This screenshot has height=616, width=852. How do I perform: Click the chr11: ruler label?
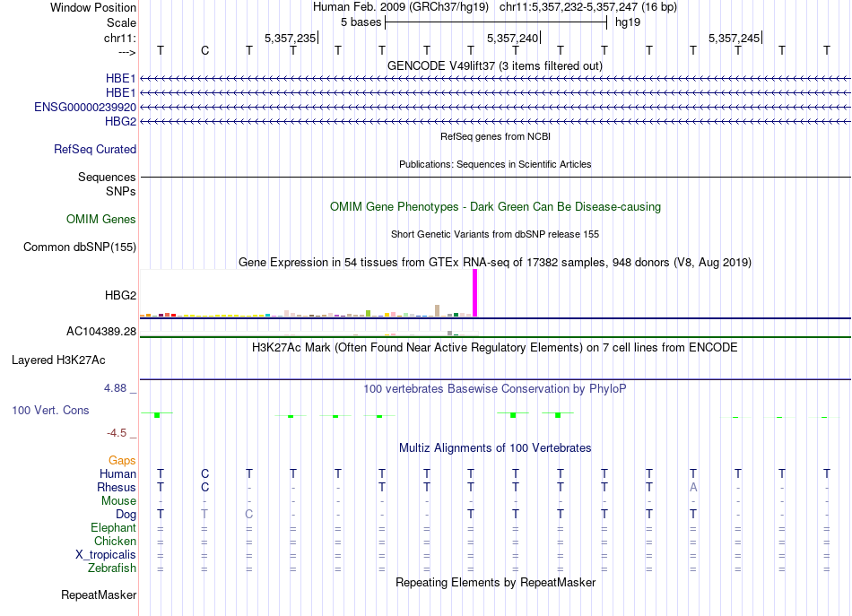tap(119, 38)
